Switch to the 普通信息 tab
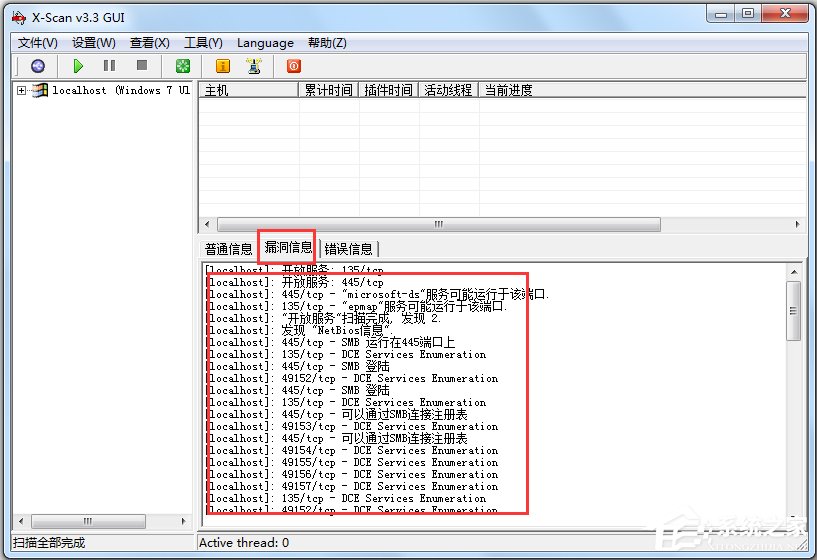 tap(229, 249)
